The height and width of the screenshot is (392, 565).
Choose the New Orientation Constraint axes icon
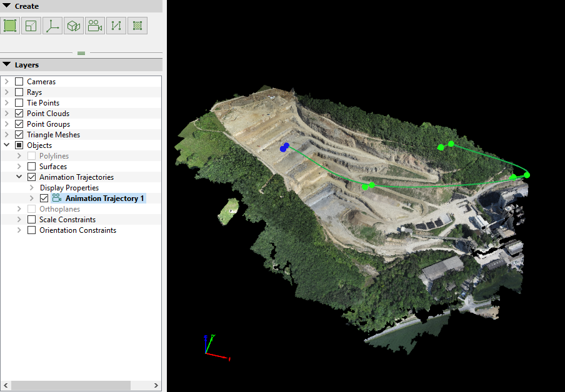click(52, 26)
